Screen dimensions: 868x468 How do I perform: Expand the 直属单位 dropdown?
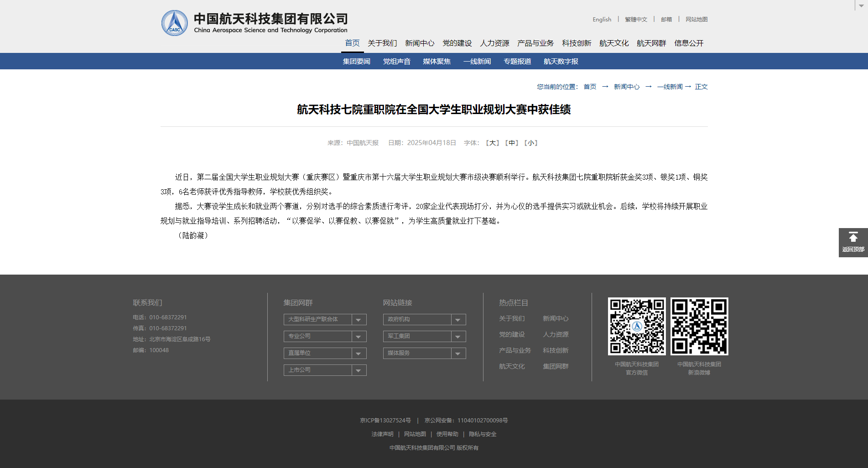pyautogui.click(x=325, y=353)
